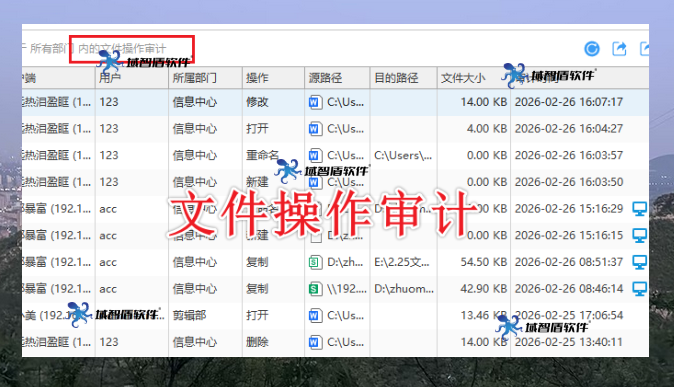
Task: Open screen monitor icon in 15:16:15 row
Action: (640, 236)
